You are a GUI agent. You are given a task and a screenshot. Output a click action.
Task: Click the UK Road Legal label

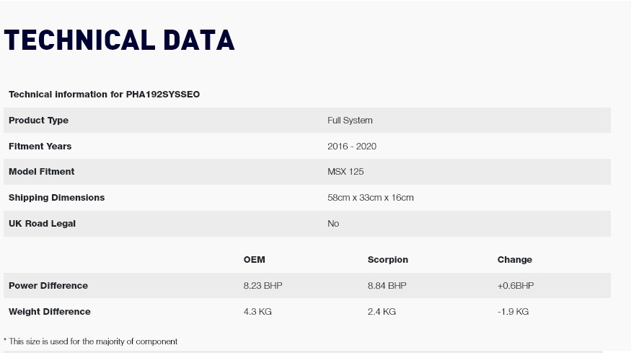pos(42,224)
